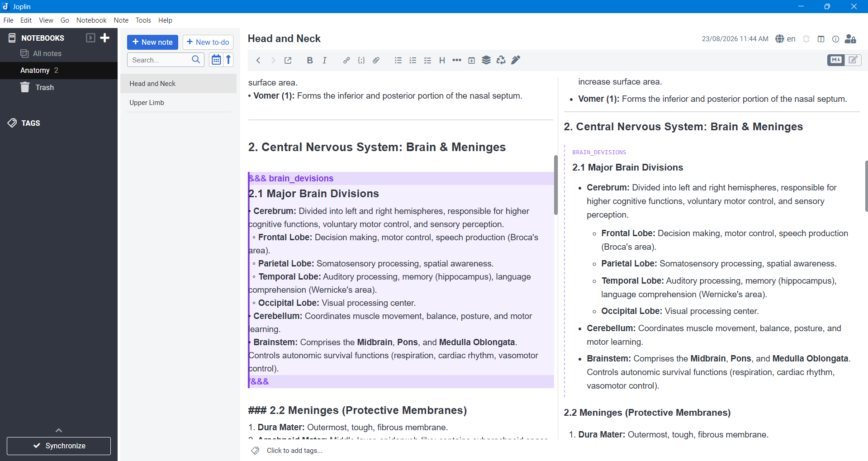The width and height of the screenshot is (868, 461).
Task: Go back to previous note
Action: [258, 60]
